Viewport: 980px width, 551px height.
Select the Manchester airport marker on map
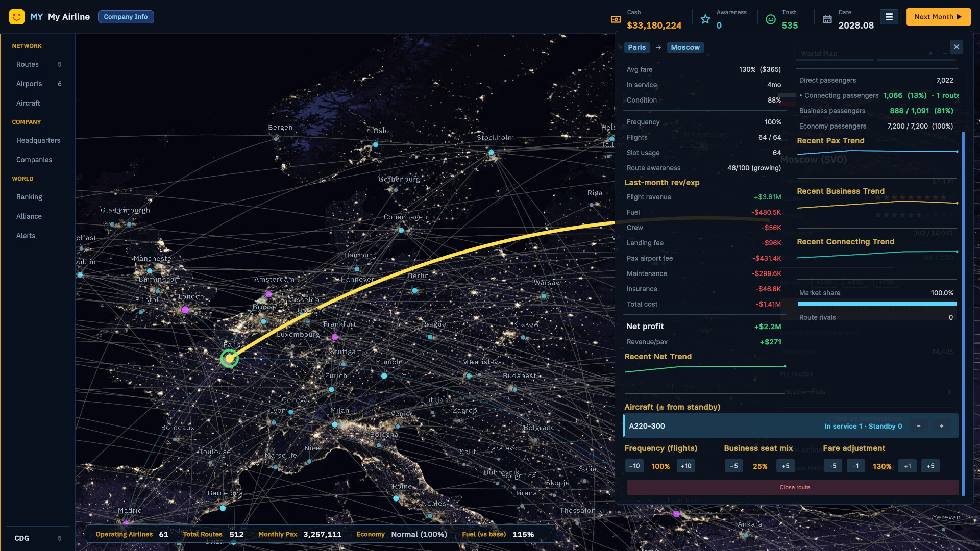click(150, 271)
